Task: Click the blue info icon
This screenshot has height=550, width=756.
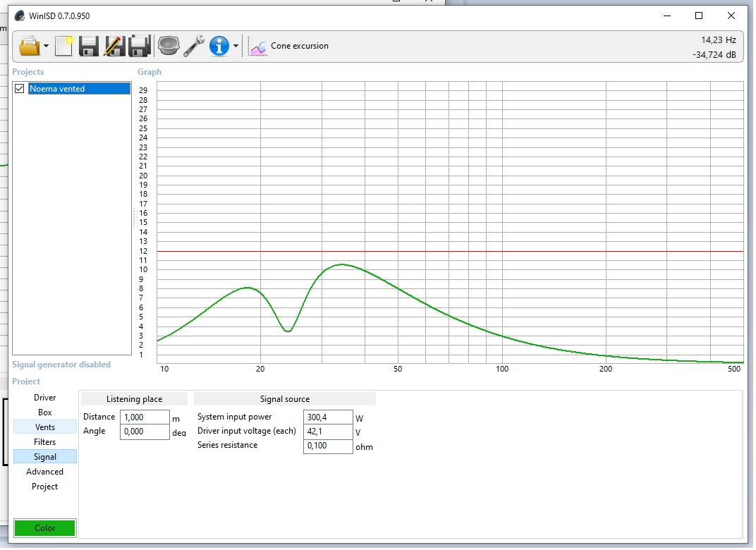Action: coord(219,46)
